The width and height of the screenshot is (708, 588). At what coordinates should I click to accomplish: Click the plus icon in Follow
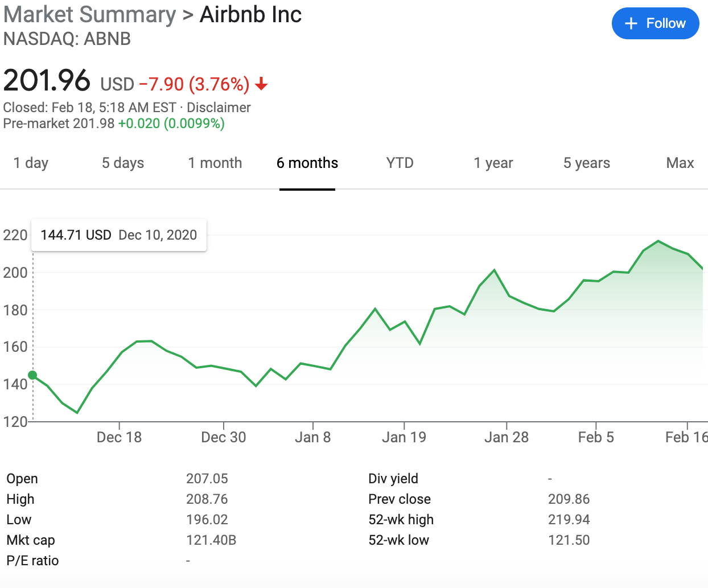coord(631,23)
